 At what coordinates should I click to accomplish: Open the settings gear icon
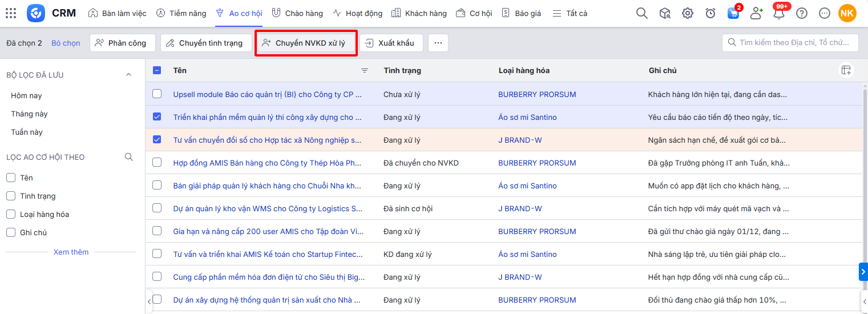point(688,13)
